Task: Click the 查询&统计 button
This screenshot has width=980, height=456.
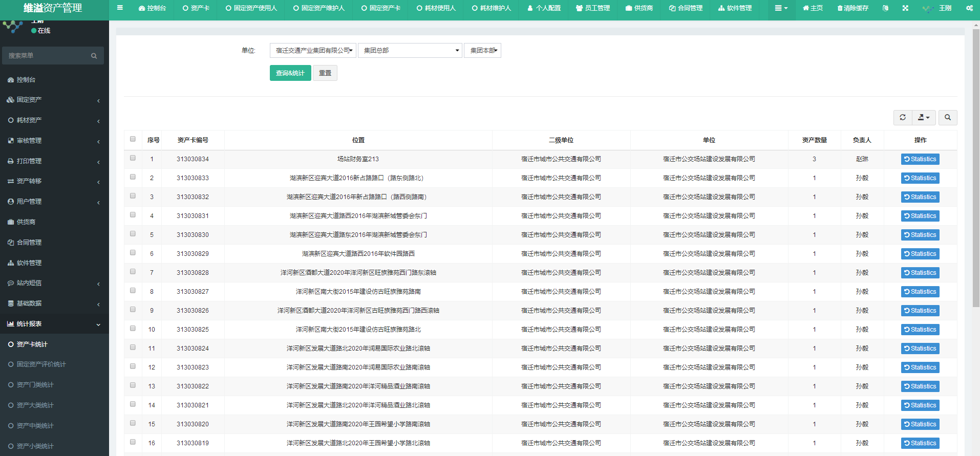Action: [290, 73]
